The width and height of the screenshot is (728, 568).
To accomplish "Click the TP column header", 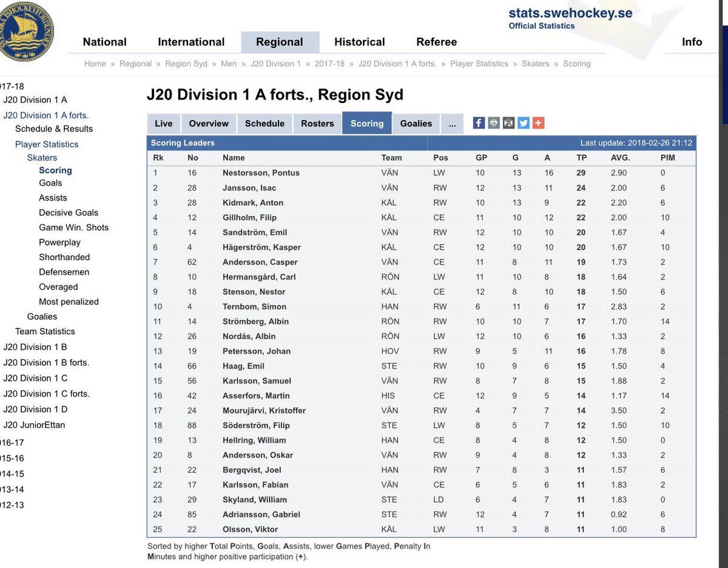I will [581, 158].
